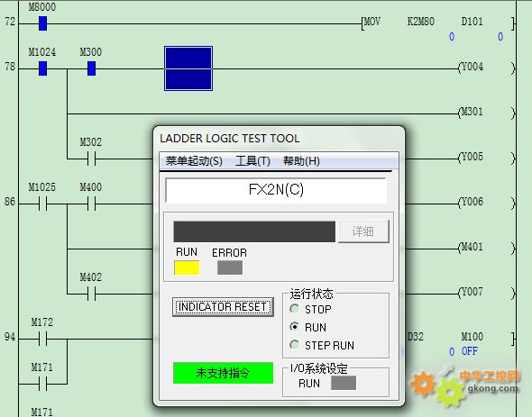The width and height of the screenshot is (532, 417).
Task: Select the M302 contact symbol
Action: (91, 159)
